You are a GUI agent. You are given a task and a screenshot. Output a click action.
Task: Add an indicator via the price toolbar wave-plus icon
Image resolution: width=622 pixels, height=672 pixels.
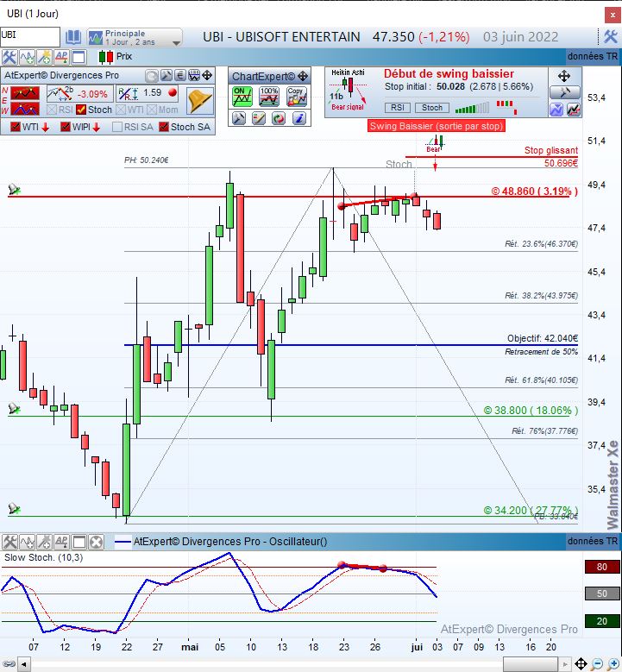tap(27, 57)
